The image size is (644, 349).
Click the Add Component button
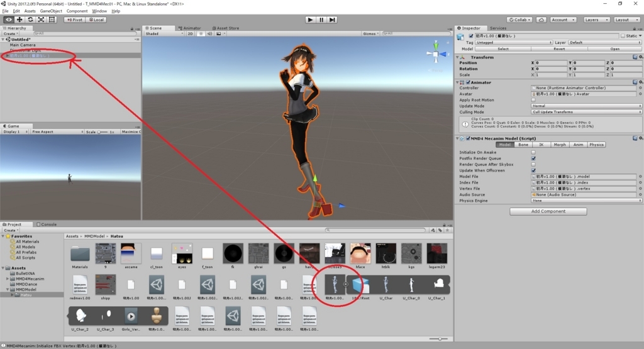click(548, 211)
